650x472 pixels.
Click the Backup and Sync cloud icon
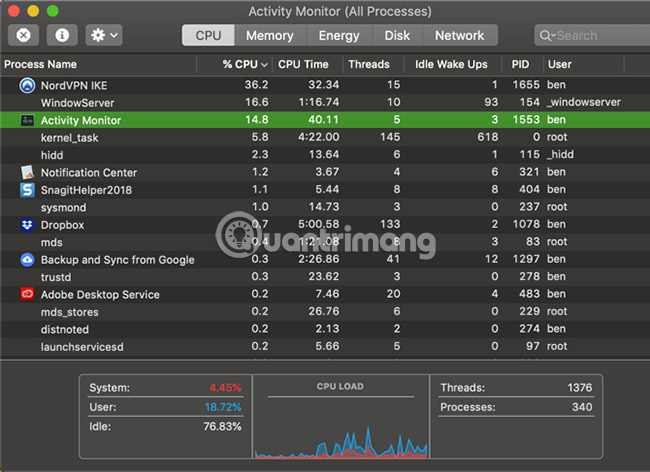coord(27,259)
